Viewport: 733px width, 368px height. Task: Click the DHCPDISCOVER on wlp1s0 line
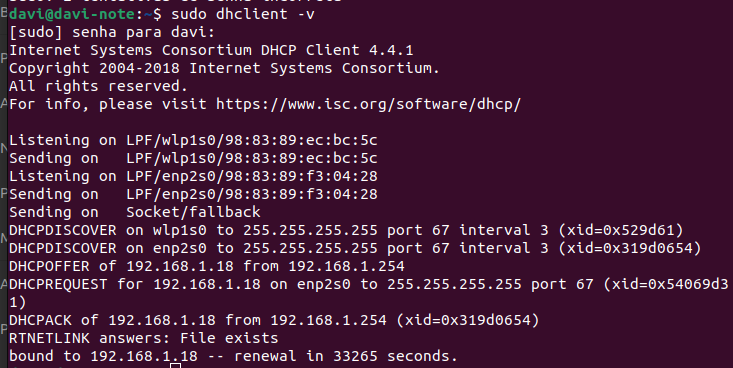(346, 230)
